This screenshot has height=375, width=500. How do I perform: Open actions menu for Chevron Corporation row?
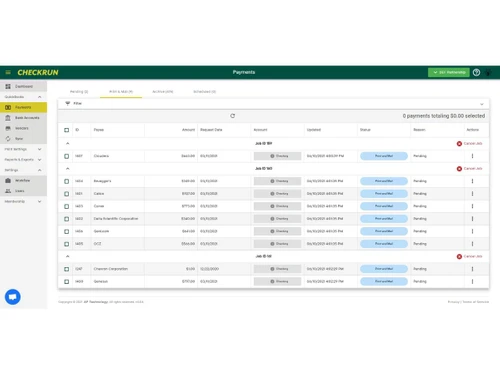472,269
